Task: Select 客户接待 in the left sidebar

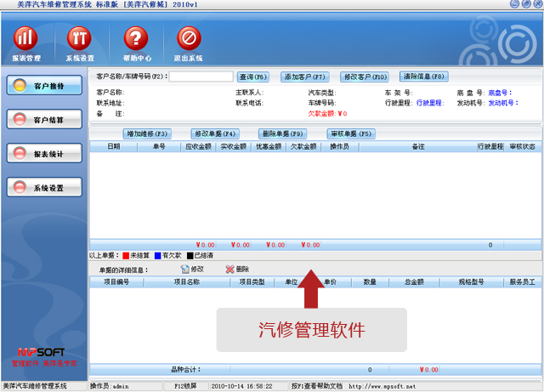Action: click(44, 86)
